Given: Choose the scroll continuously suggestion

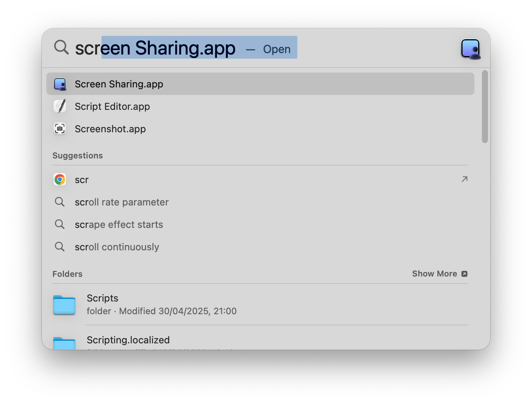Looking at the screenshot, I should pyautogui.click(x=260, y=247).
